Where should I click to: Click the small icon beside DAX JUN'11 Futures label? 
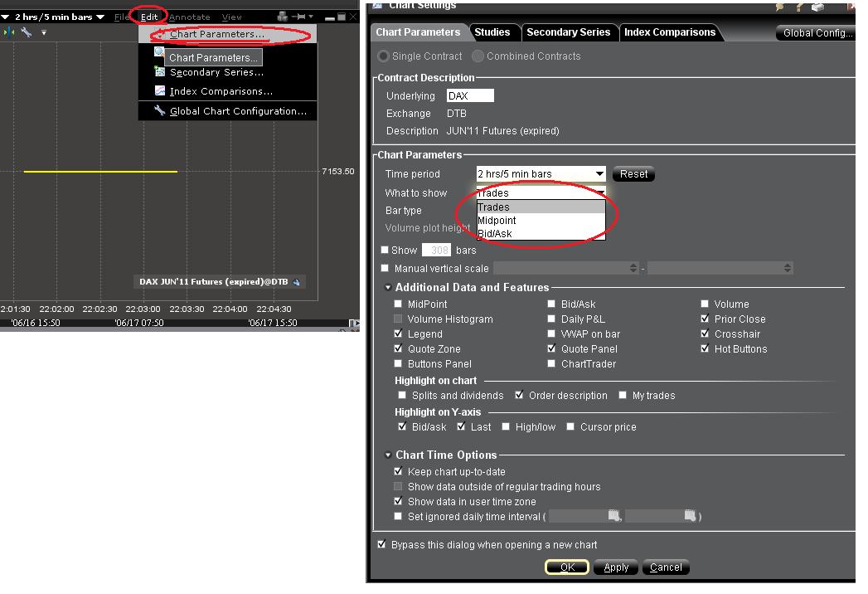pos(297,282)
